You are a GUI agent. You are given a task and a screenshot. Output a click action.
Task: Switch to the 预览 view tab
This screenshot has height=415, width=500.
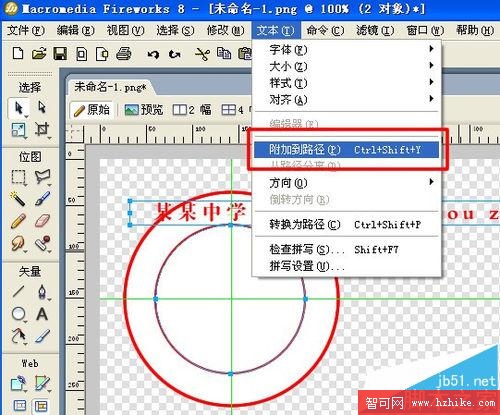[x=144, y=109]
